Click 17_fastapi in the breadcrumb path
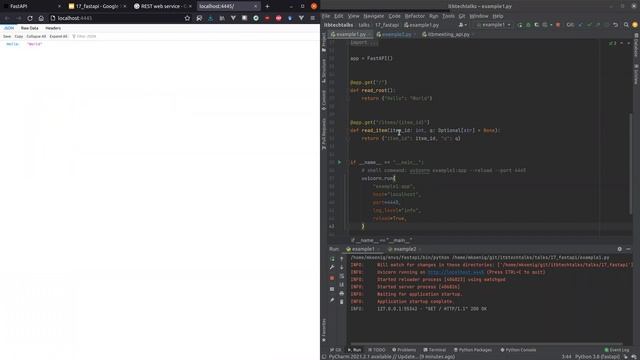This screenshot has width=640, height=360. click(x=387, y=25)
